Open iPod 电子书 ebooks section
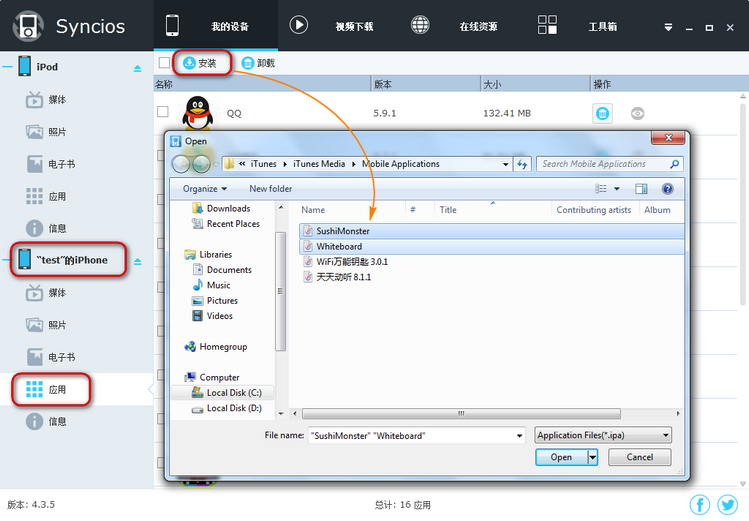Screen dimensions: 749x521 tap(50, 164)
